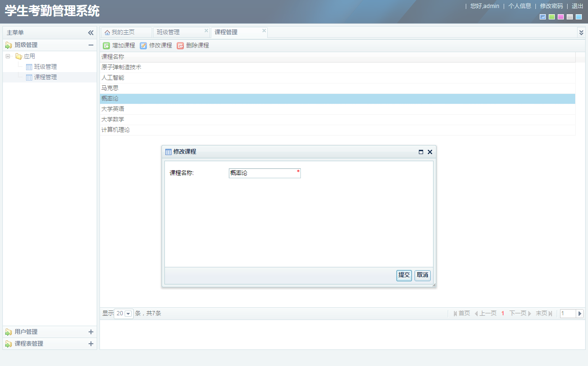This screenshot has width=588, height=366.
Task: Go to first page 首页
Action: [461, 313]
